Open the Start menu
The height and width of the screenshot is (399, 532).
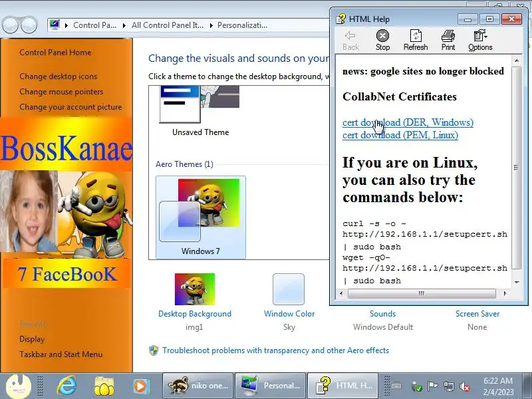pos(19,386)
